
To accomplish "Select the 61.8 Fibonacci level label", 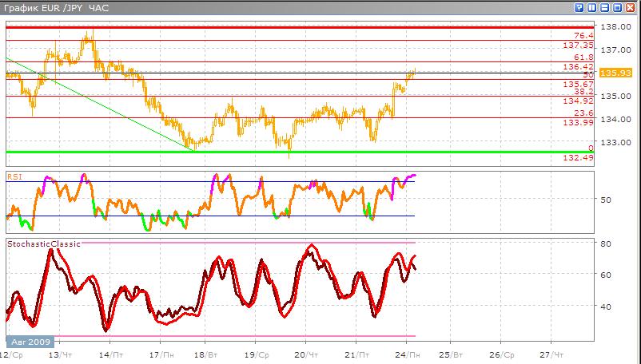I will coord(584,57).
